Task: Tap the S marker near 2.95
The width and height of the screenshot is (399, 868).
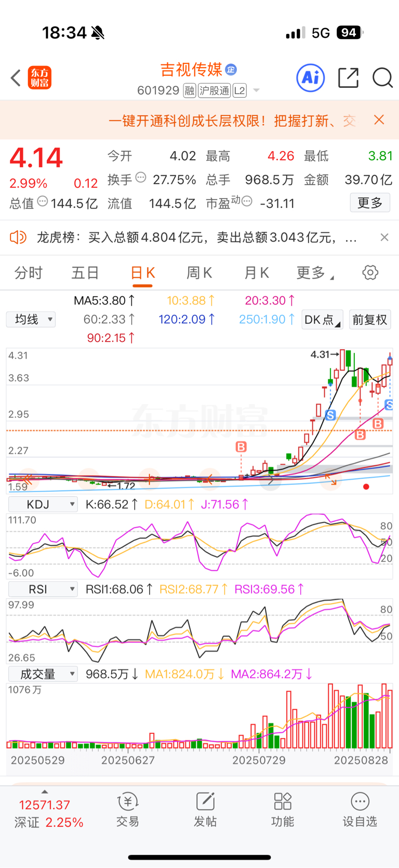Action: (330, 415)
